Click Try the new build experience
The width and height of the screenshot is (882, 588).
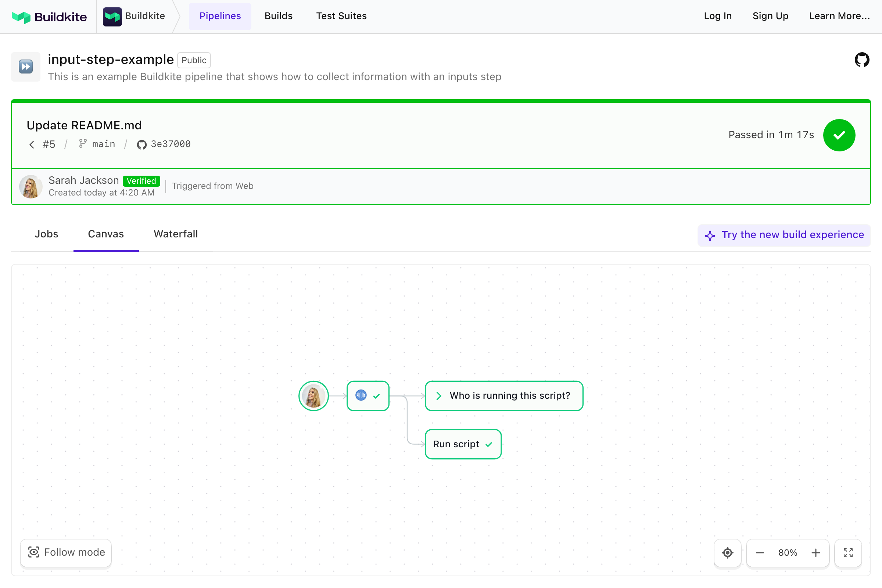point(784,235)
